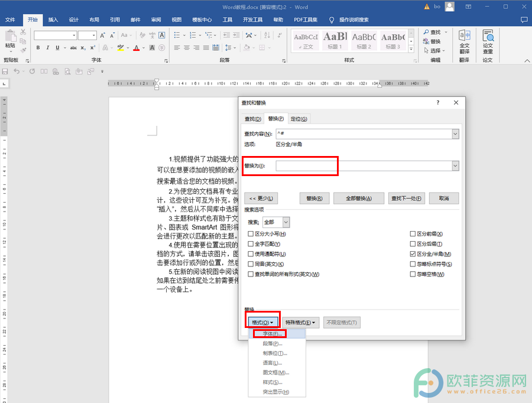Click the Less button to collapse options
The image size is (532, 403).
point(261,199)
